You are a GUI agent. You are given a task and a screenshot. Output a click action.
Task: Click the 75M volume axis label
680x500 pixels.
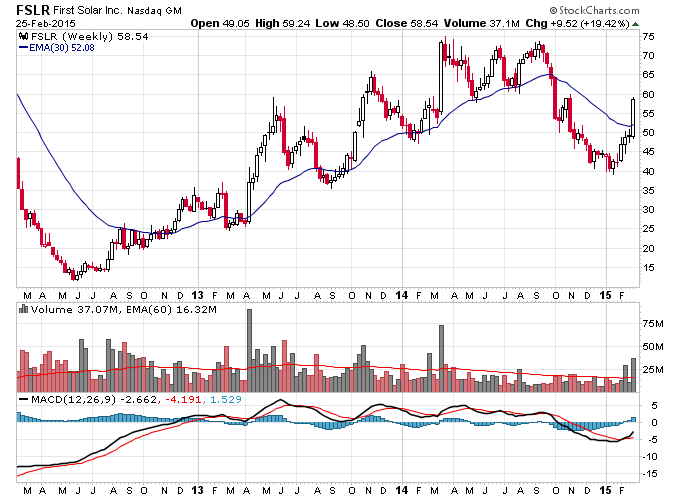pyautogui.click(x=653, y=324)
